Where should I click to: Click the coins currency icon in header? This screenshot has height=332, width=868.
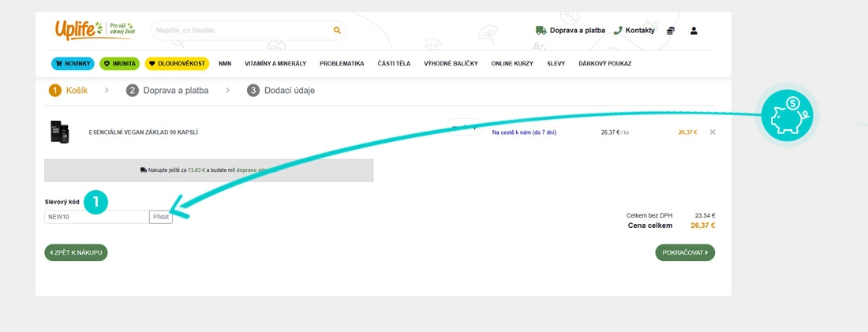click(x=671, y=31)
